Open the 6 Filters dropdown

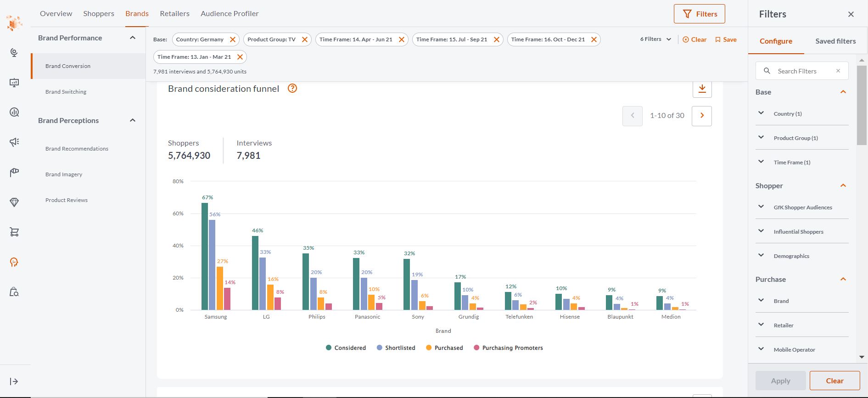coord(656,39)
